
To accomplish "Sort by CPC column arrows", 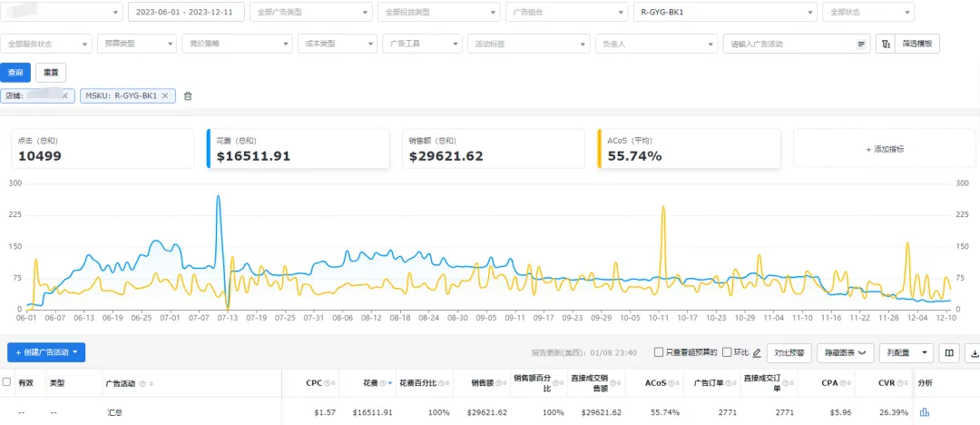I will point(333,383).
